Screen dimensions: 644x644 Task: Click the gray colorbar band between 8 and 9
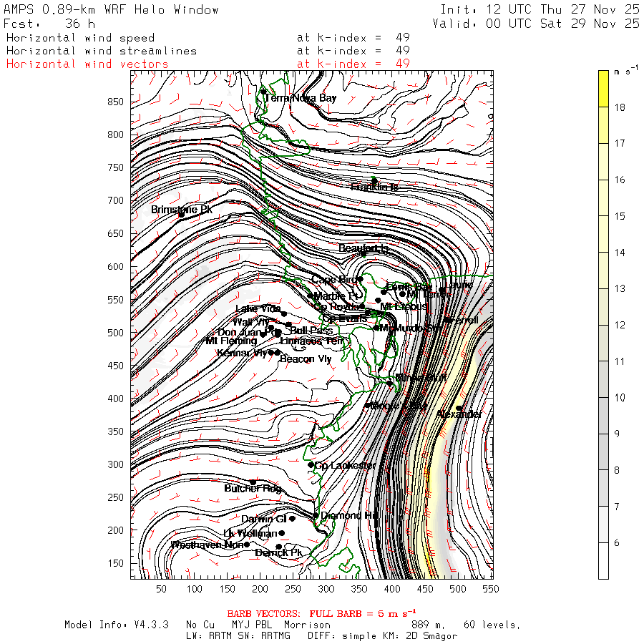603,452
